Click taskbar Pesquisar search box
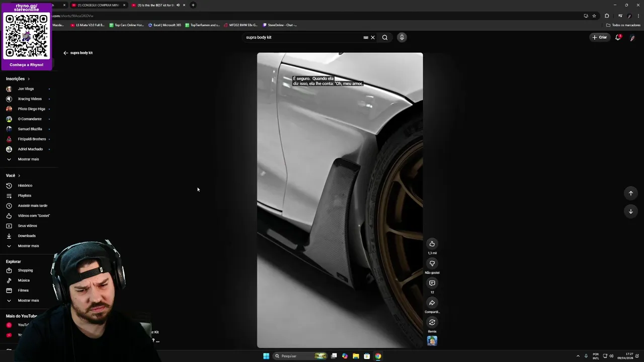Screen dimensions: 644x362 coord(300,356)
